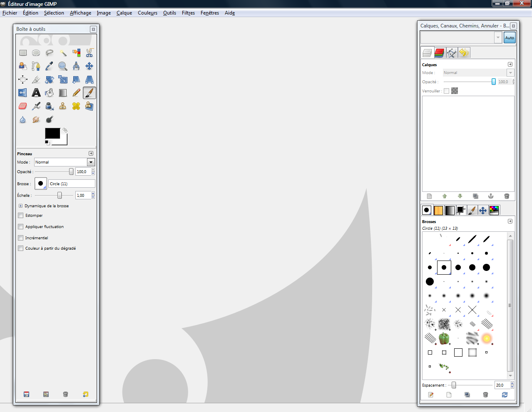Open the brush Mode dropdown
Viewport: 532px width, 412px height.
point(91,162)
